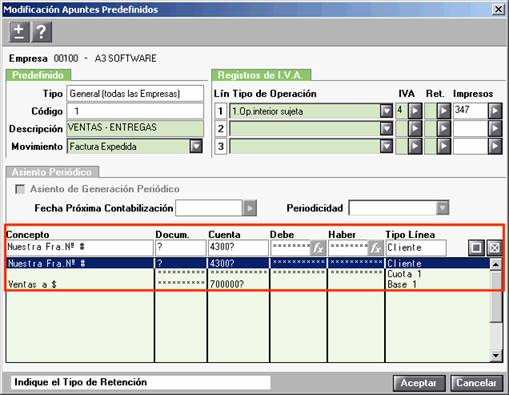Click the Tipo field General (todas las Empresas)

pos(135,94)
